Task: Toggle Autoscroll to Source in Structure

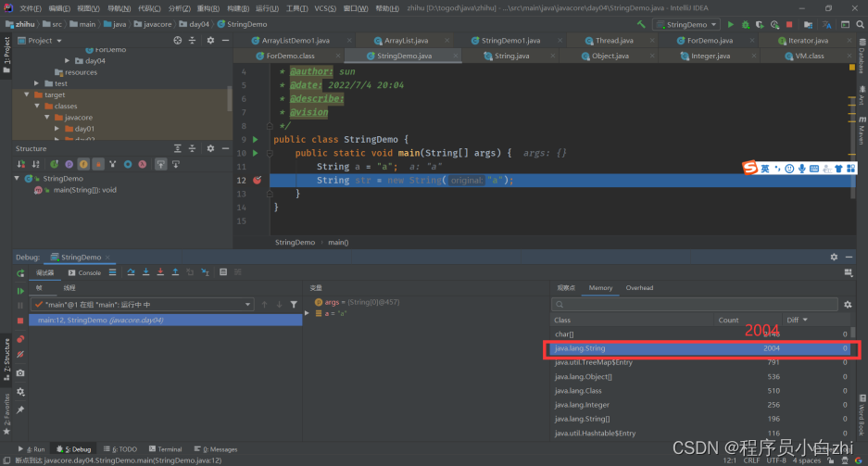Action: pos(160,164)
